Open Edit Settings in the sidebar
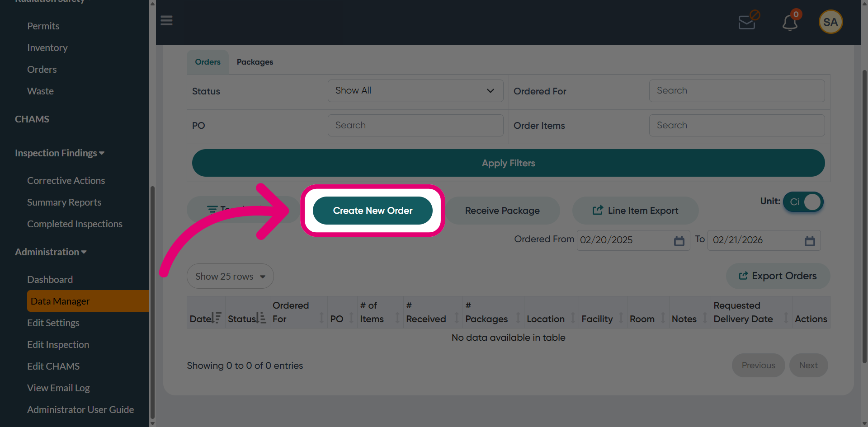Viewport: 868px width, 427px height. click(x=53, y=323)
